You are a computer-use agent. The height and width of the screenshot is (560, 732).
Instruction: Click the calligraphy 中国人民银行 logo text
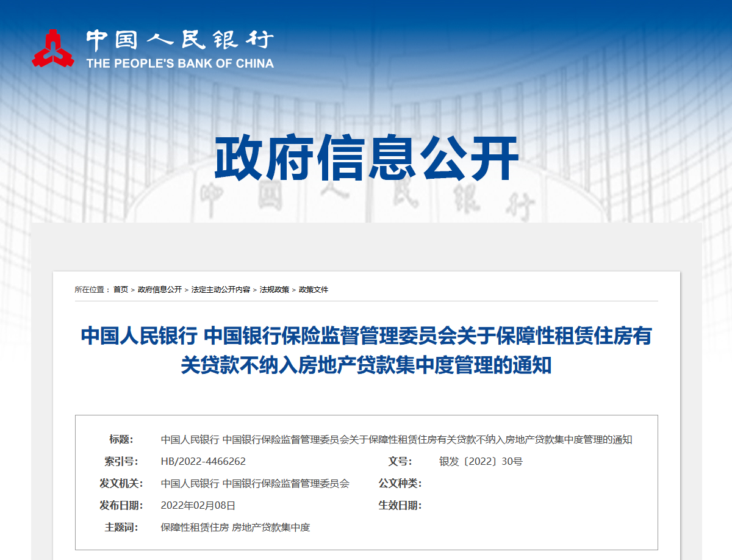coord(179,41)
